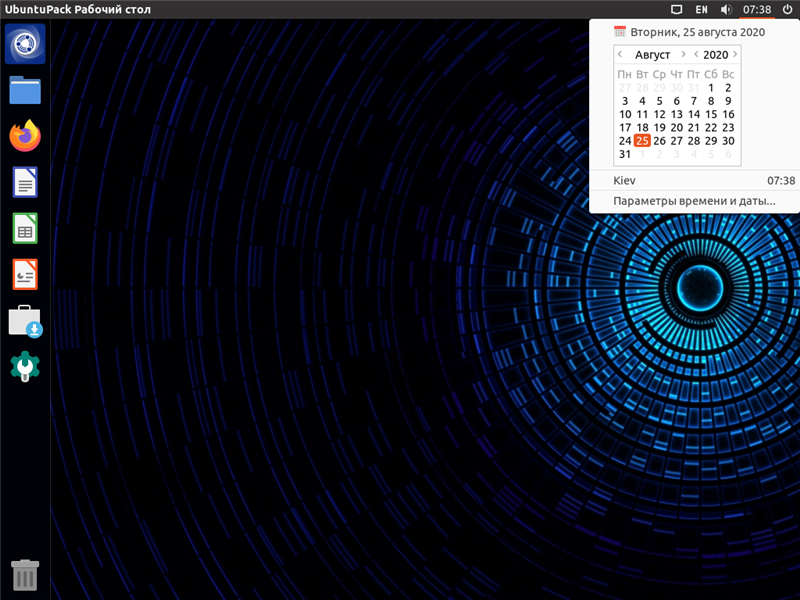
Task: Select day 24 in the calendar
Action: pos(625,141)
